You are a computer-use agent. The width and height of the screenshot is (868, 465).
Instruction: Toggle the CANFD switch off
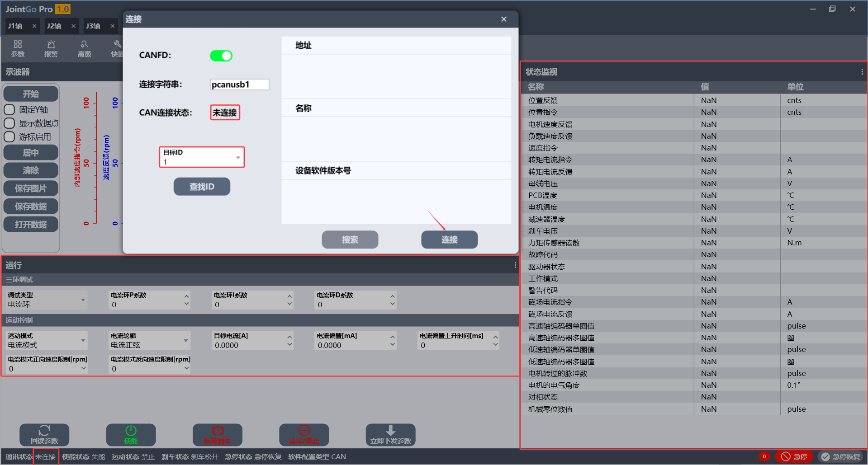(221, 56)
